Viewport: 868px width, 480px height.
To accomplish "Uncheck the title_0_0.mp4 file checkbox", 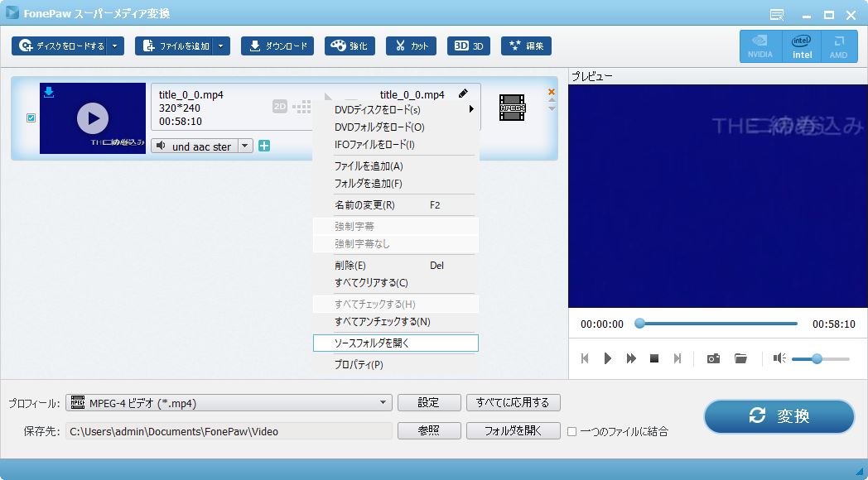I will click(31, 118).
